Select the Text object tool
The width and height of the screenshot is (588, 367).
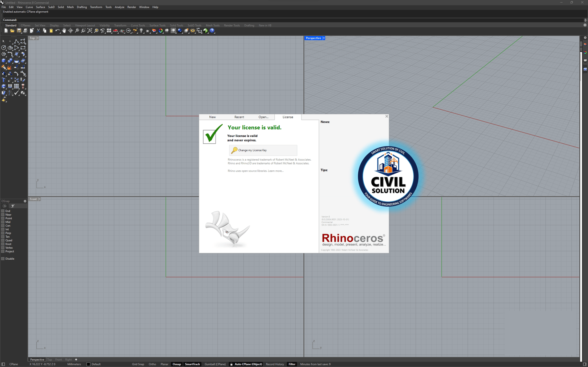coord(4,80)
